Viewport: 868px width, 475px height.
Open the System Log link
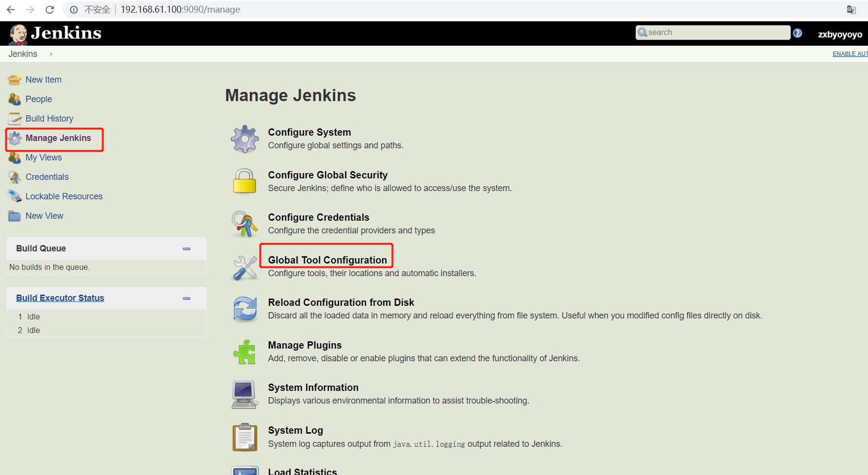(x=295, y=430)
